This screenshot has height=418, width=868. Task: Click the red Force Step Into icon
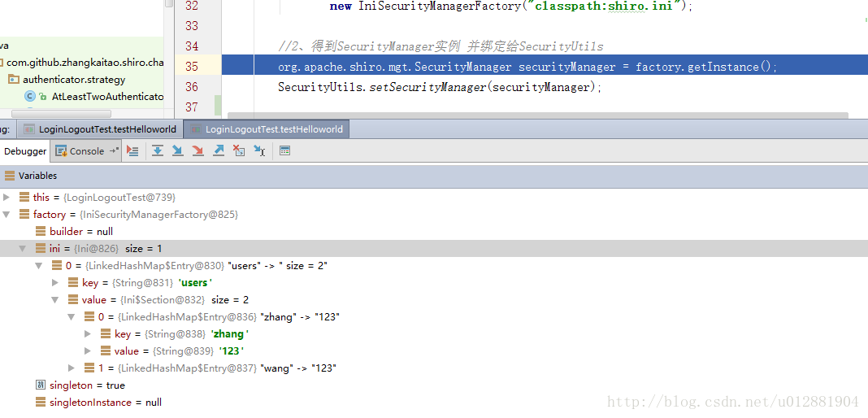[197, 150]
